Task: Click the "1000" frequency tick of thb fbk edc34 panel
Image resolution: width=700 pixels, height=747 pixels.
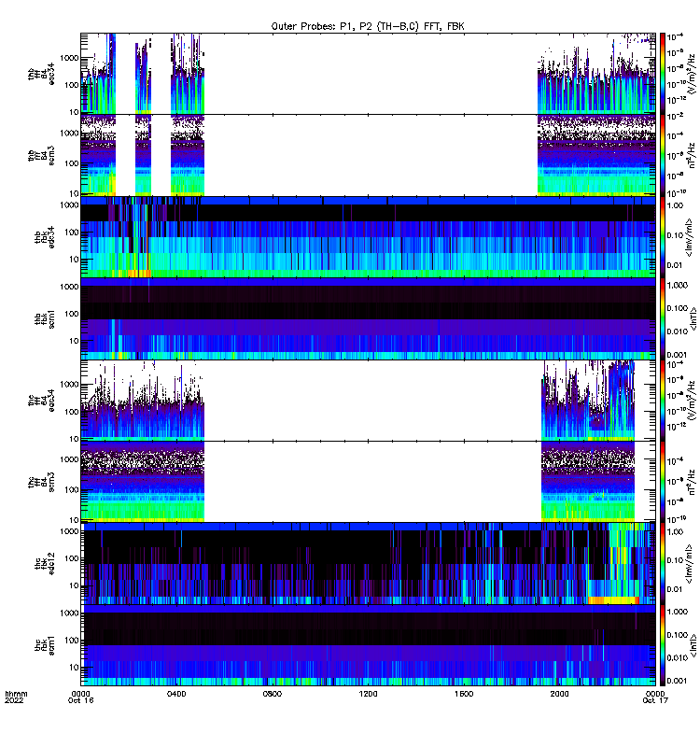Action: (x=69, y=205)
